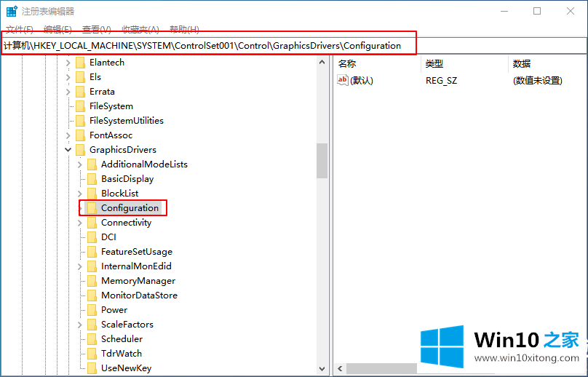Maximize the Registry Editor window
Viewport: 588px width, 377px height.
click(x=537, y=11)
